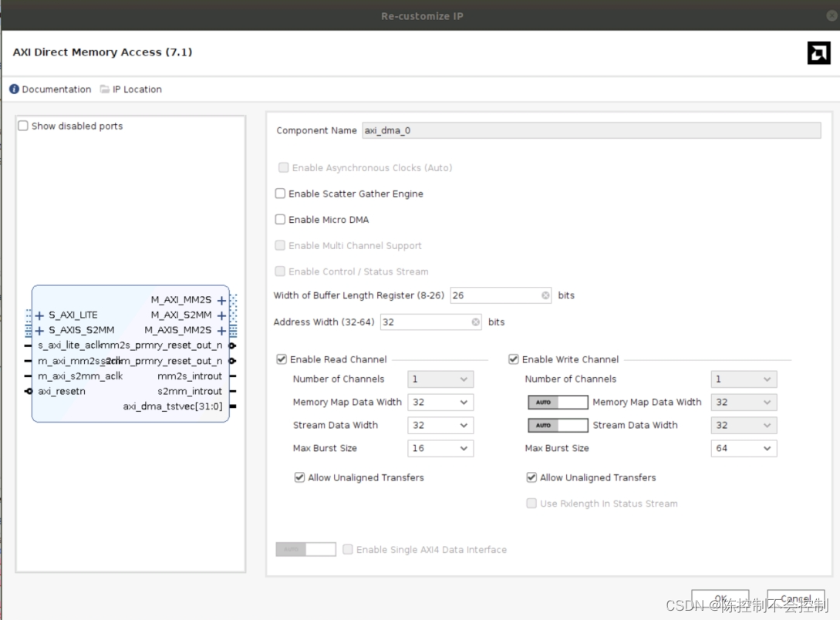
Task: Click the Component Name input field
Action: pos(540,130)
